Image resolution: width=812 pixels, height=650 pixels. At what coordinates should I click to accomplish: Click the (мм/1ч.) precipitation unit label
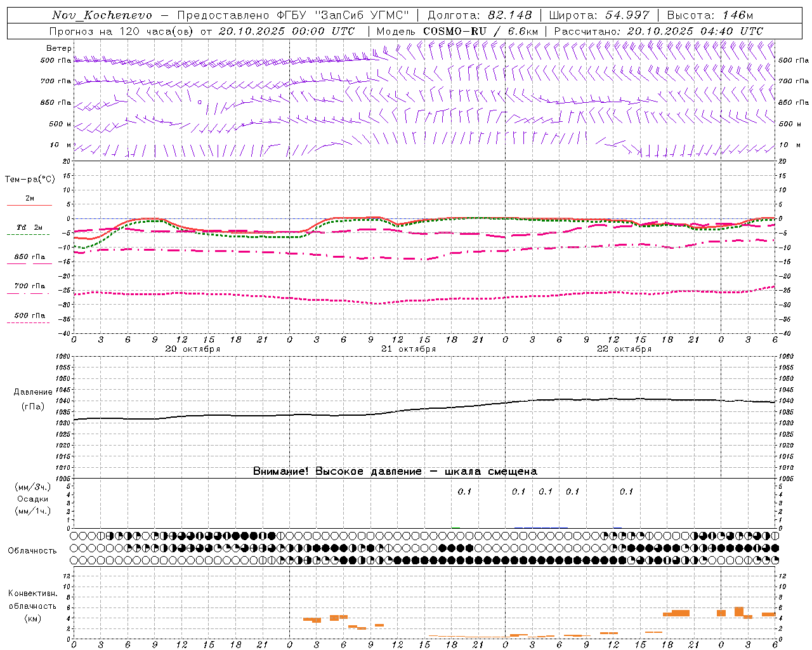point(32,511)
